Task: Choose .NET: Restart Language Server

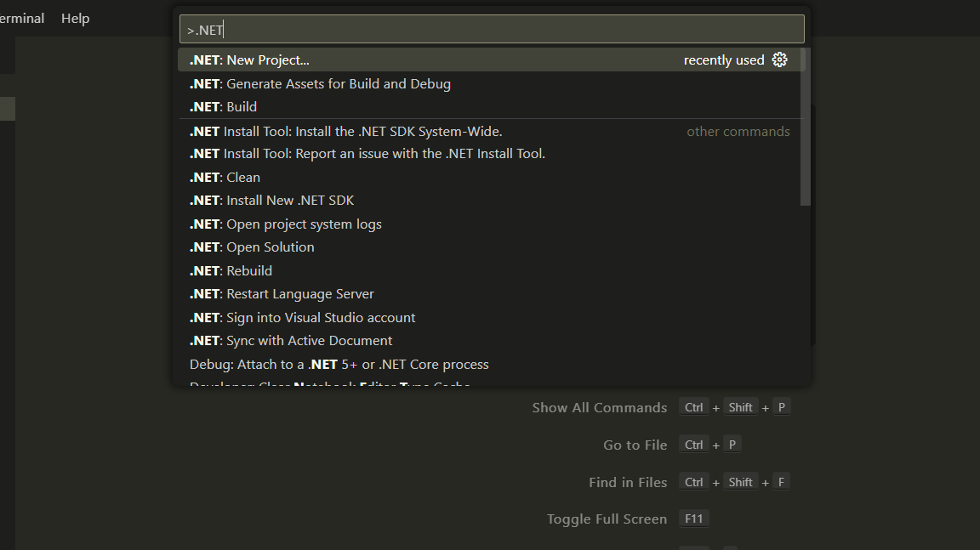Action: pos(489,294)
